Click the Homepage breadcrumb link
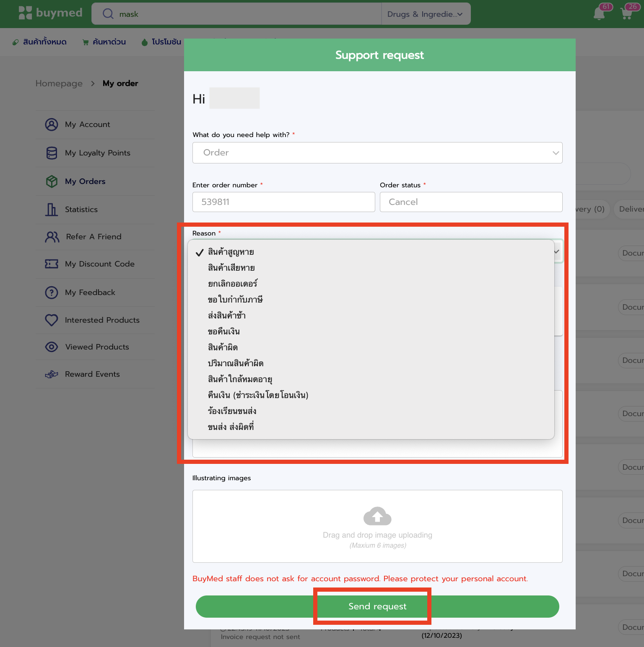 click(x=59, y=83)
